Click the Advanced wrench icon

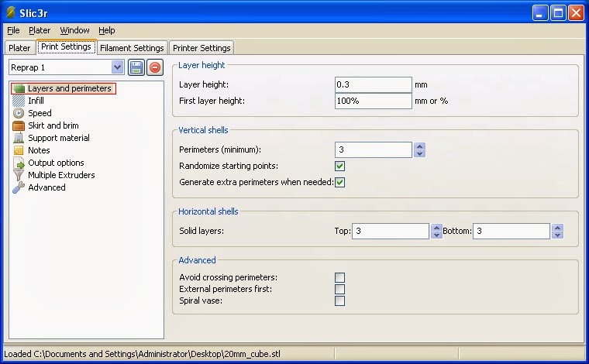19,187
